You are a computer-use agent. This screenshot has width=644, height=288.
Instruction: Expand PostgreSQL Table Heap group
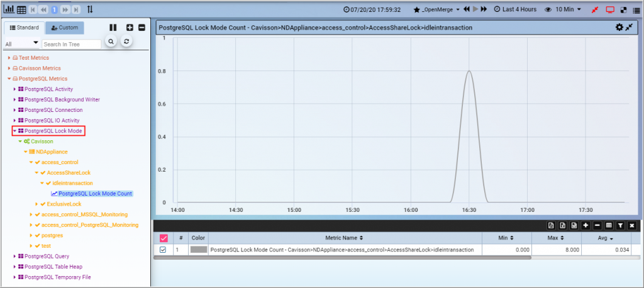pos(15,267)
